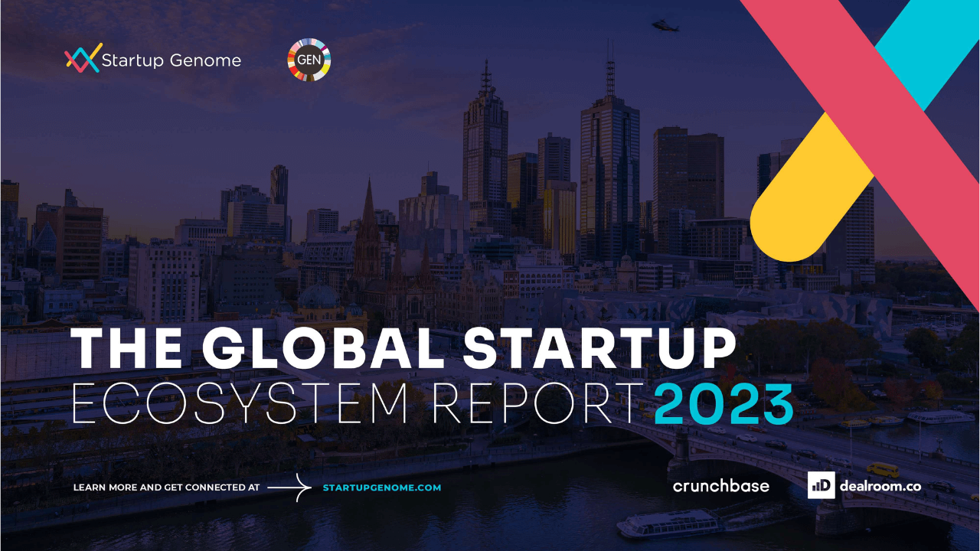Click the GEN circular logo
Viewport: 980px width, 551px height.
point(309,60)
